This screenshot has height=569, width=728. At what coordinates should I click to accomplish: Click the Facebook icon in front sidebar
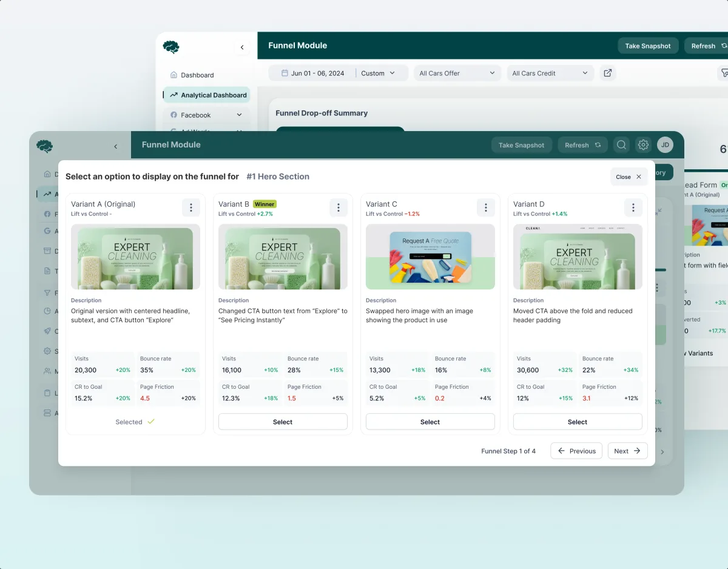coord(47,214)
